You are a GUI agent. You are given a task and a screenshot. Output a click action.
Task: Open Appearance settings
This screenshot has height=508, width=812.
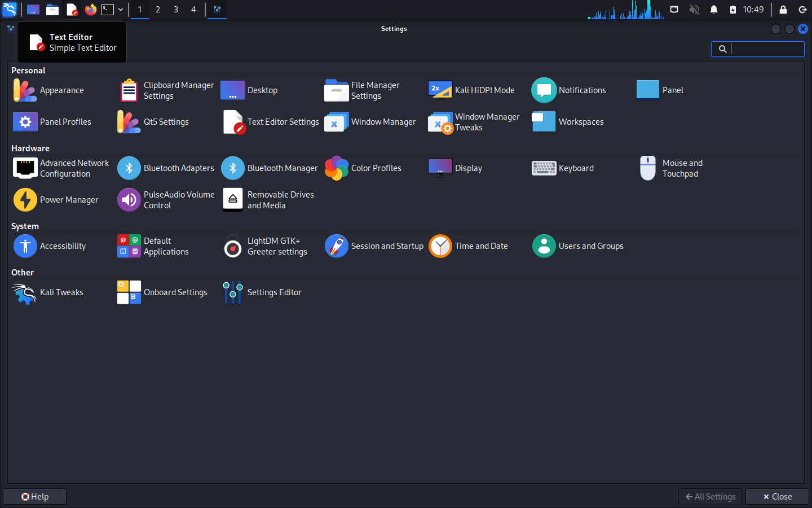click(x=48, y=90)
